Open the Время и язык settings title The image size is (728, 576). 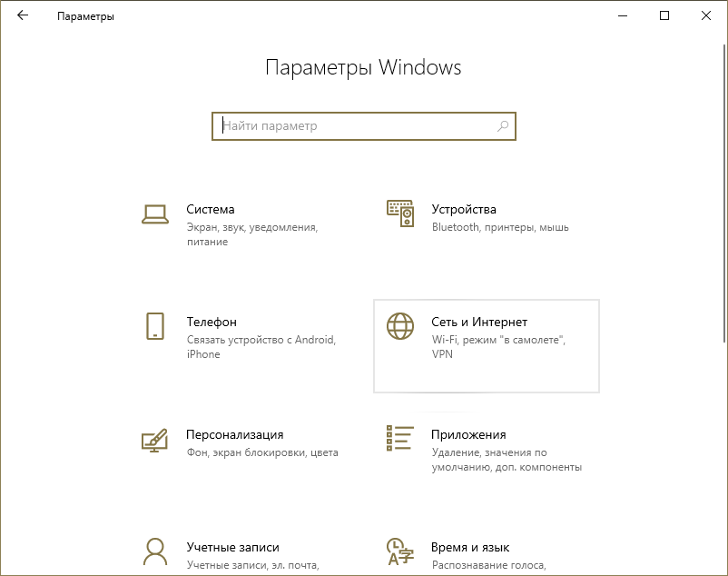(x=470, y=547)
